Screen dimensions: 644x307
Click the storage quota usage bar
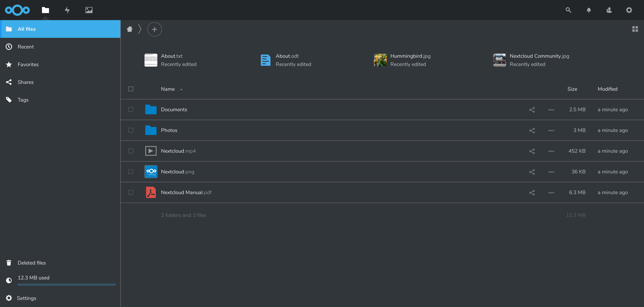pos(66,284)
